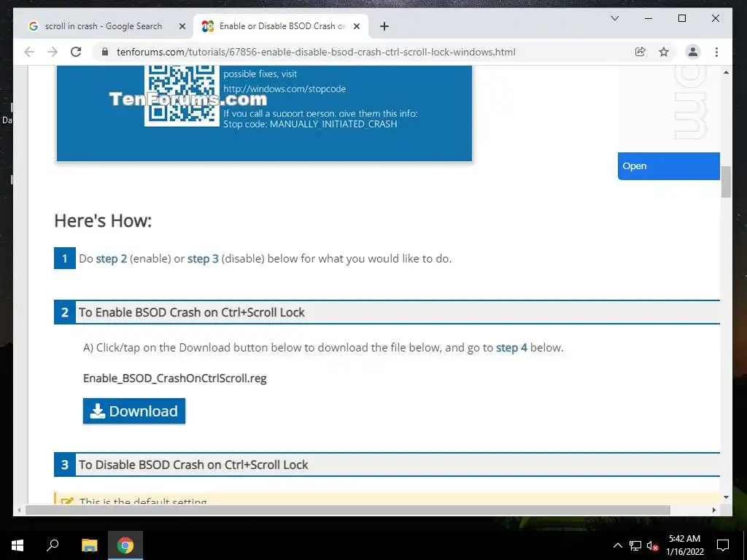The image size is (747, 560).
Task: Bookmark this tab with the star icon
Action: click(x=664, y=52)
